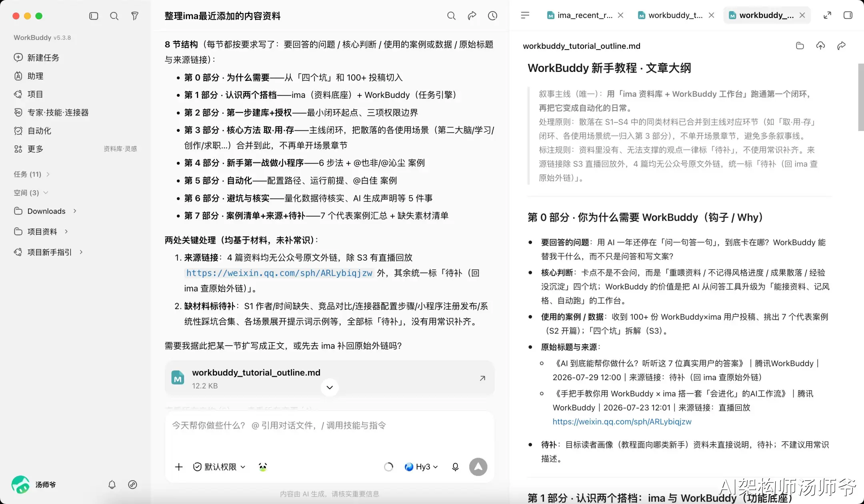
Task: Expand the 任务 (11) list
Action: click(x=32, y=174)
